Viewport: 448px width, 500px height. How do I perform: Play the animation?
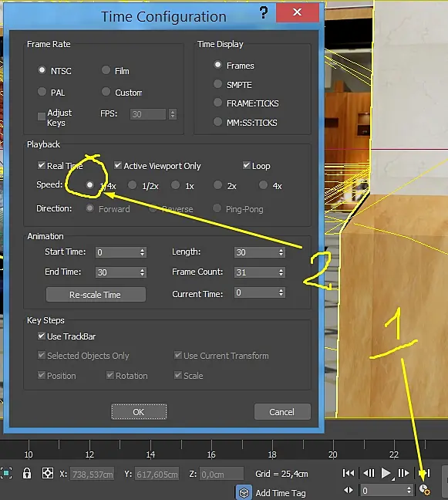[386, 473]
